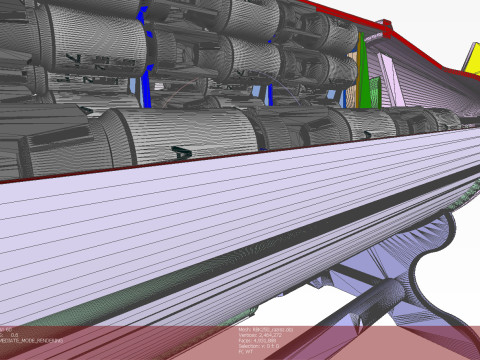Click the FC WT status text
The height and width of the screenshot is (360, 480).
pos(246,351)
